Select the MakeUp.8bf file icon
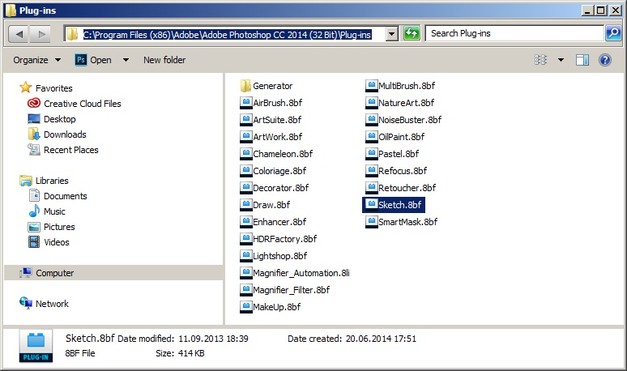This screenshot has width=627, height=371. pos(246,307)
